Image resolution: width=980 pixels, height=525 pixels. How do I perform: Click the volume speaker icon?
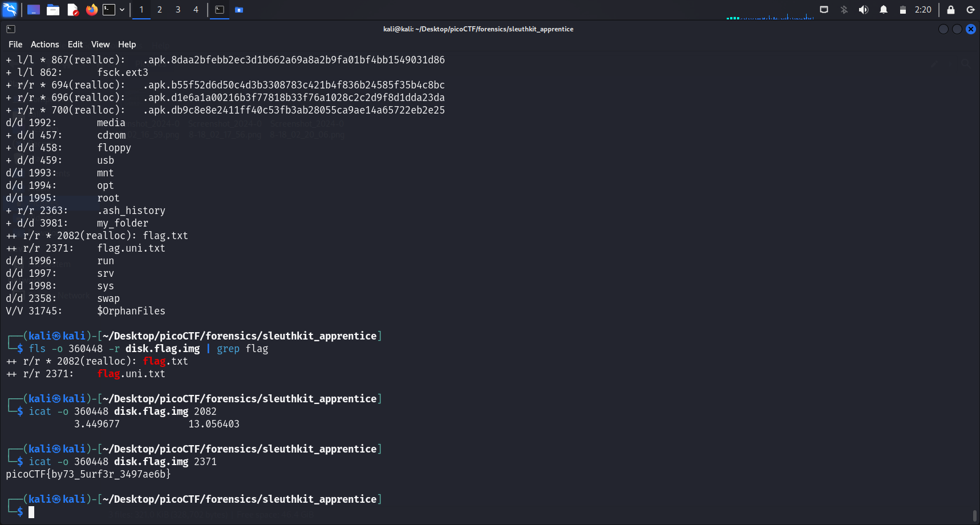(x=864, y=10)
